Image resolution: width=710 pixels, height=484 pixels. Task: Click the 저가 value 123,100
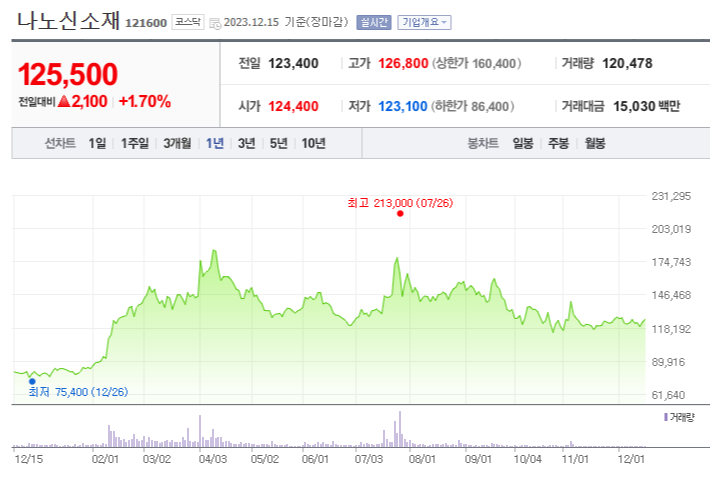pyautogui.click(x=403, y=106)
